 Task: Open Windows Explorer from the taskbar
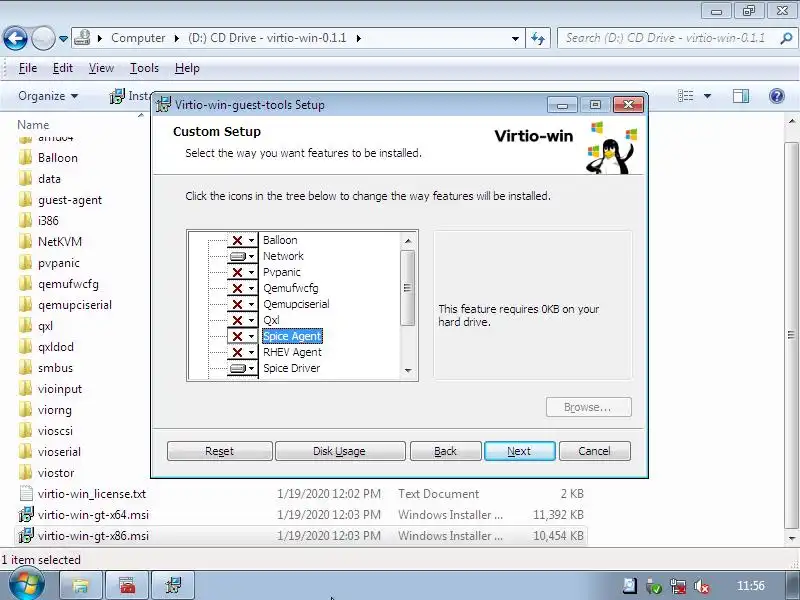coord(81,585)
